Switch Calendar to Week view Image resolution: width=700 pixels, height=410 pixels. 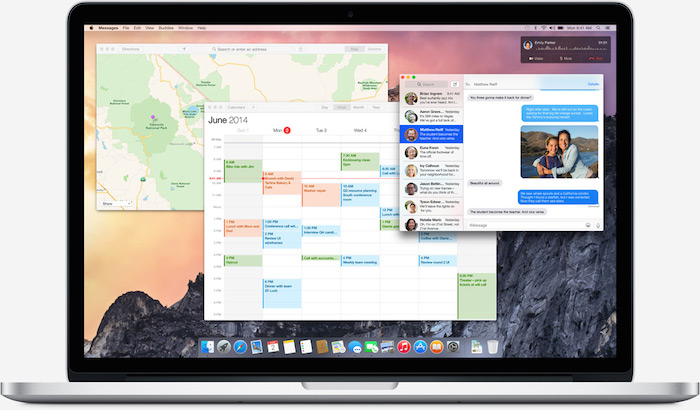pyautogui.click(x=342, y=107)
